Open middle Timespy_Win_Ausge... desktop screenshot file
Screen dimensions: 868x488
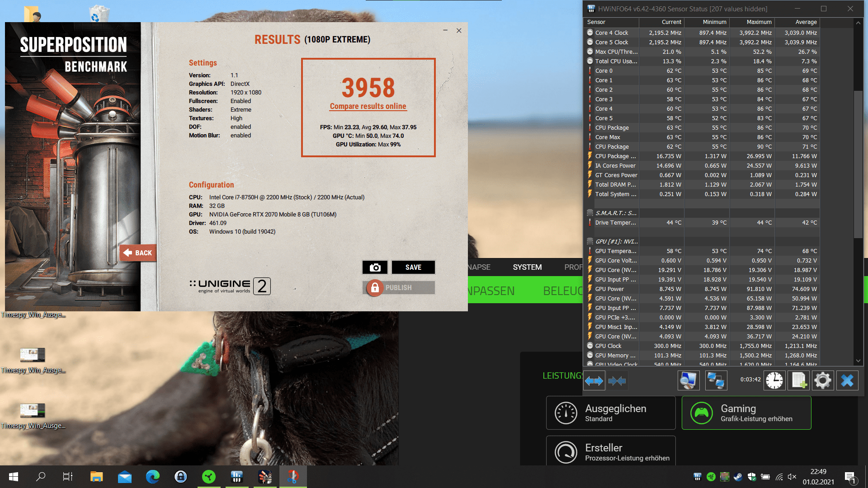tap(33, 361)
